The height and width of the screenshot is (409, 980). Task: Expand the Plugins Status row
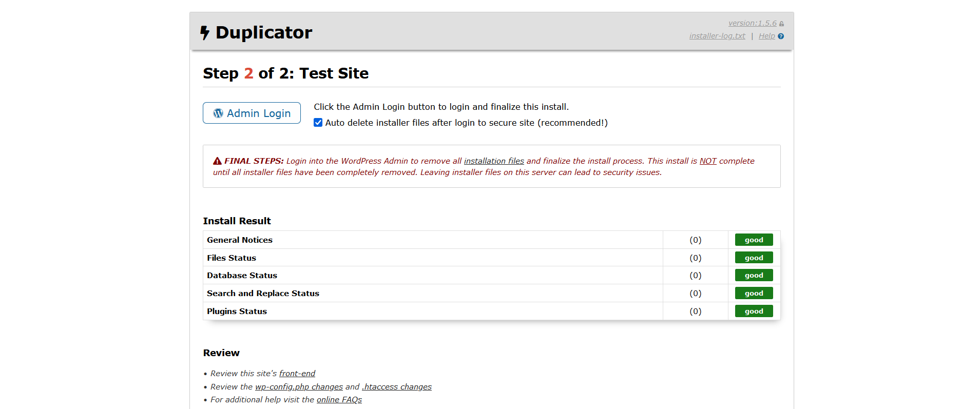pyautogui.click(x=492, y=311)
